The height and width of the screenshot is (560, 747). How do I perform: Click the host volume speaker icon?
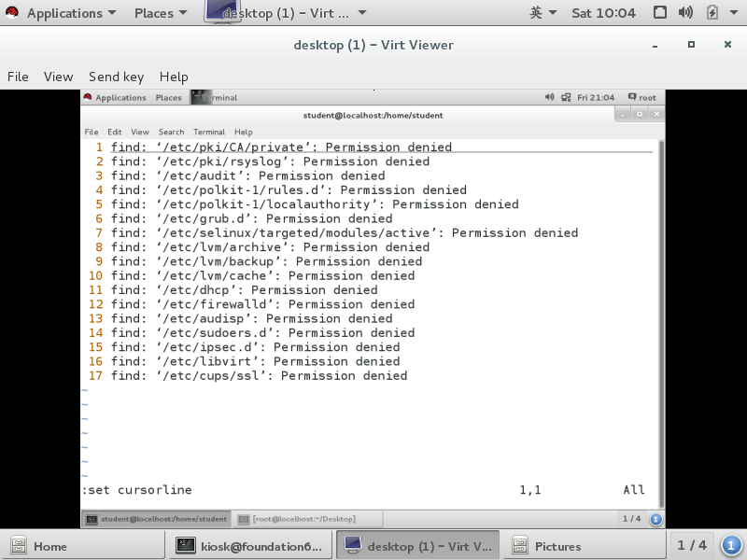tap(685, 12)
